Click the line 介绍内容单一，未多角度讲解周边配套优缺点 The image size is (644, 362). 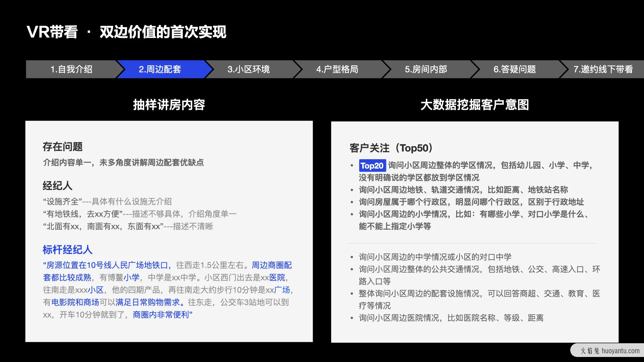[x=123, y=163]
